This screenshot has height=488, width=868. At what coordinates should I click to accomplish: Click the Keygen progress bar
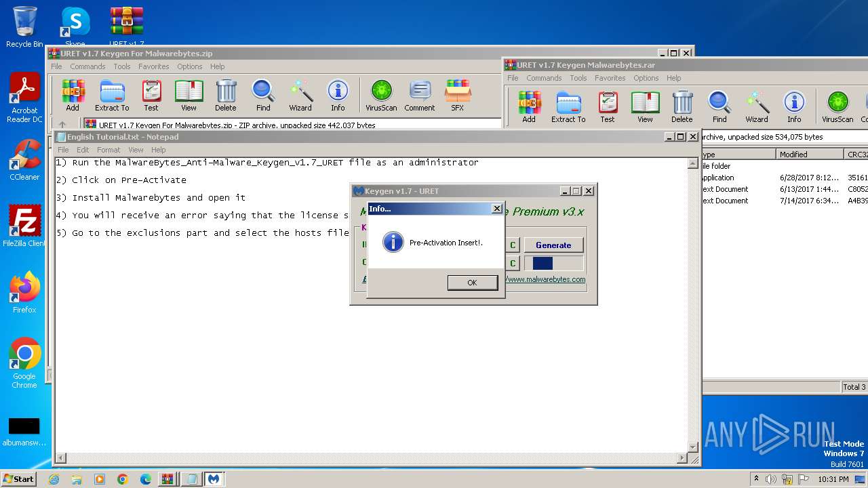tap(553, 263)
